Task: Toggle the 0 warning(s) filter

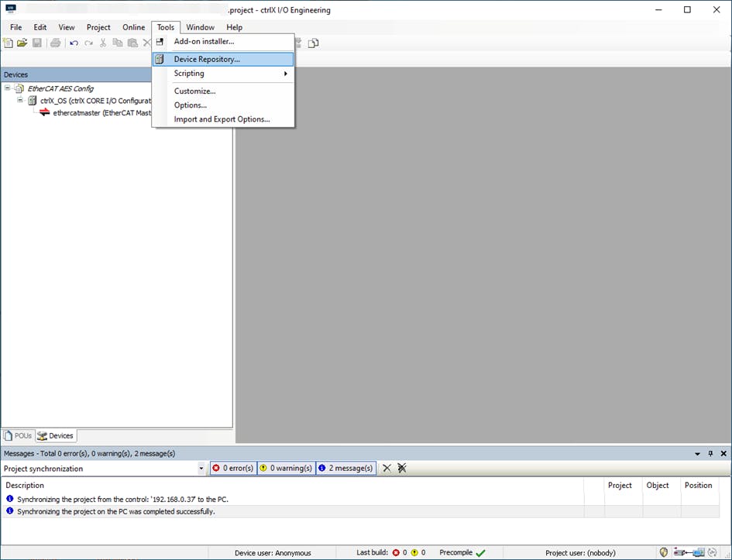Action: point(286,468)
